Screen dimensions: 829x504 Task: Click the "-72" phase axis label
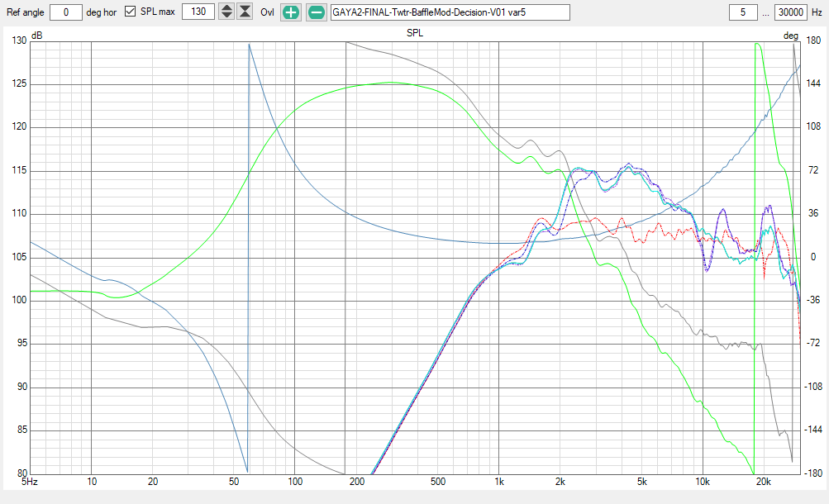pos(812,344)
